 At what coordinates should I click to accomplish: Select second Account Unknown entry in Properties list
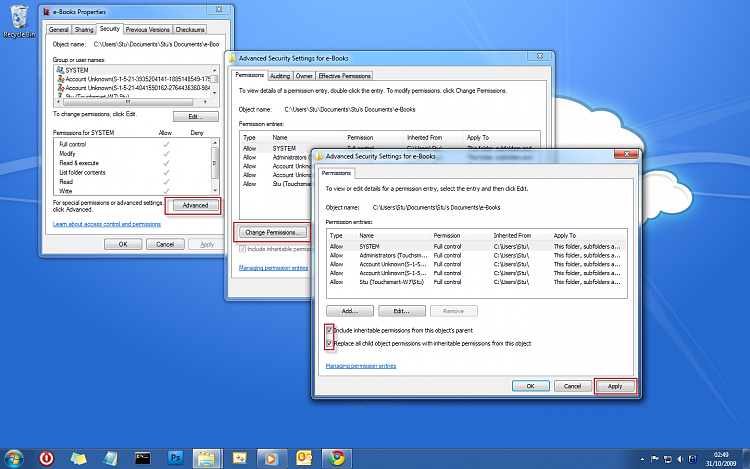tap(133, 88)
